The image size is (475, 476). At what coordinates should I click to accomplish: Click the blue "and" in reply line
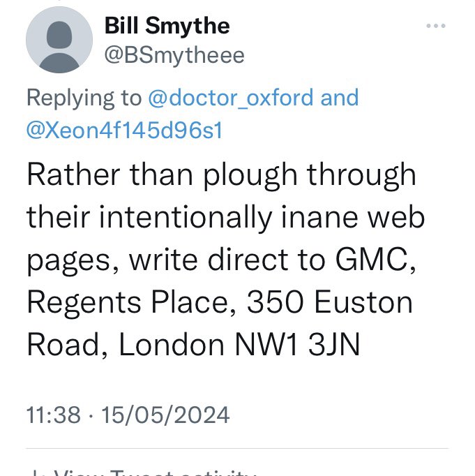(340, 98)
